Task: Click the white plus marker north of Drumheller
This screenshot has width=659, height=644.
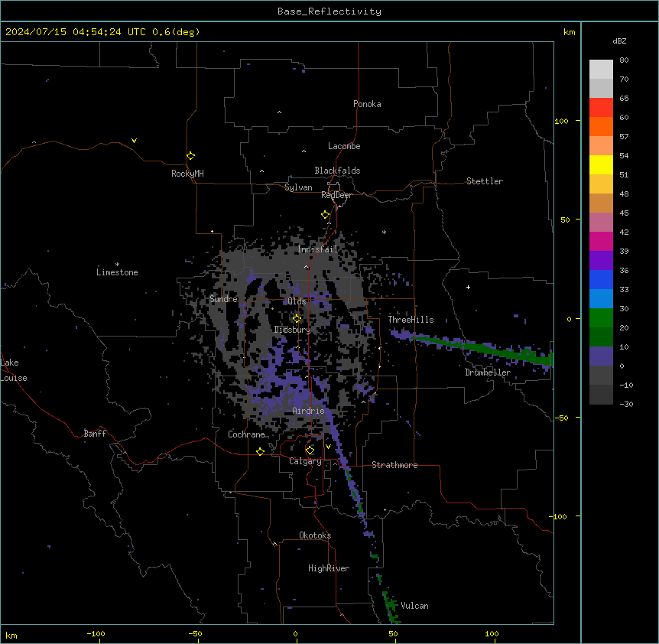Action: tap(468, 287)
